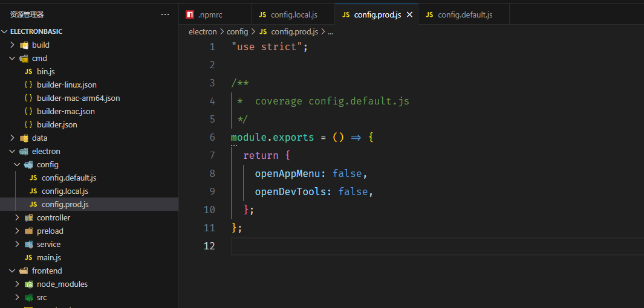Viewport: 644px width, 308px height.
Task: Expand the controller folder
Action: 17,218
